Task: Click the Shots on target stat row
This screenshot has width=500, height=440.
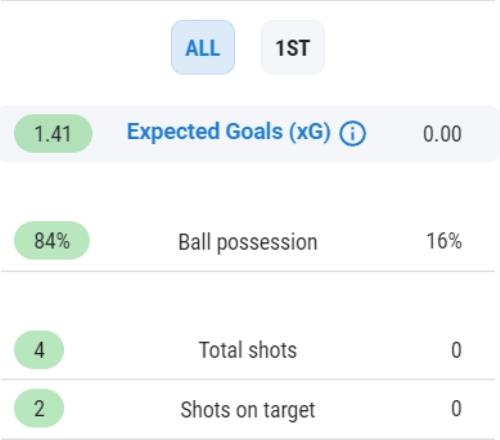Action: click(248, 409)
